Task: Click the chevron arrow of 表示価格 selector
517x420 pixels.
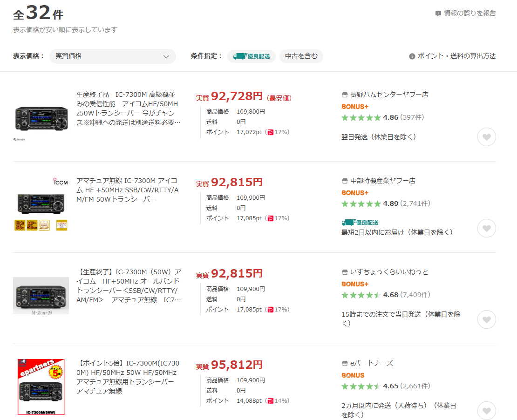Action: pyautogui.click(x=166, y=57)
